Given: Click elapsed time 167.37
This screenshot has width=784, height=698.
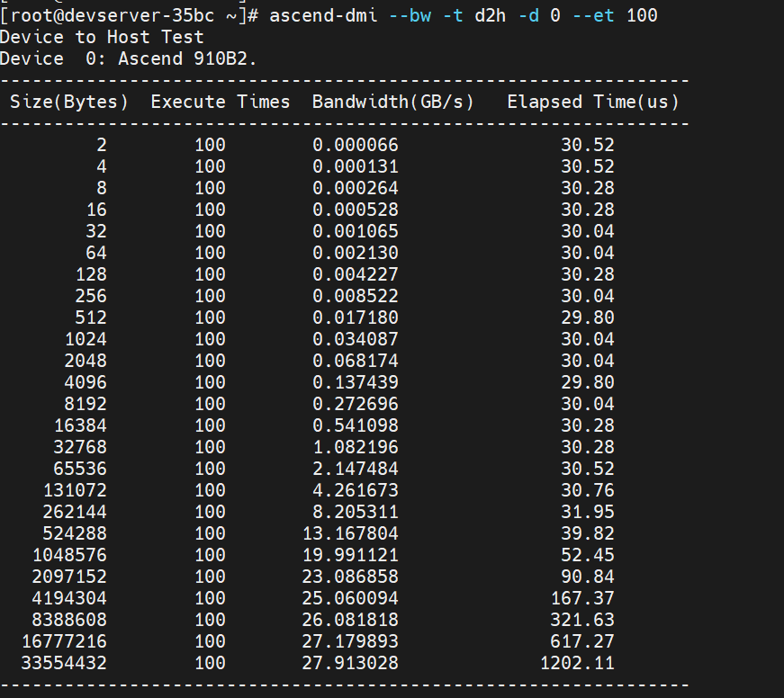Looking at the screenshot, I should 582,598.
